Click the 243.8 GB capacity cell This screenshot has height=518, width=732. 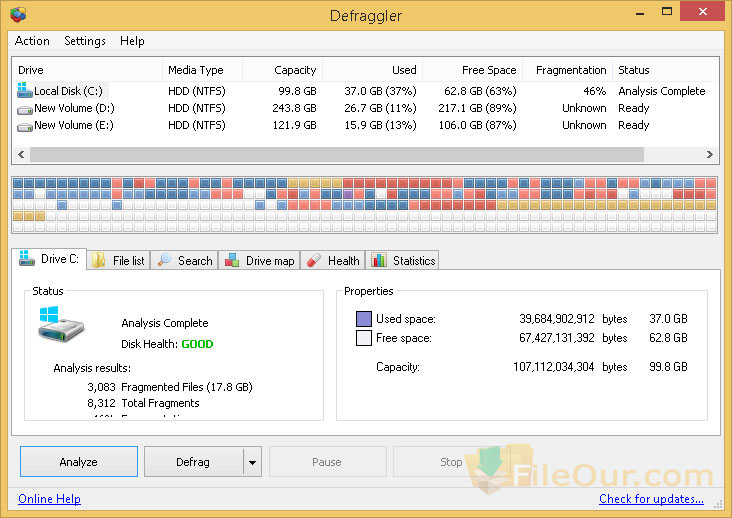294,108
